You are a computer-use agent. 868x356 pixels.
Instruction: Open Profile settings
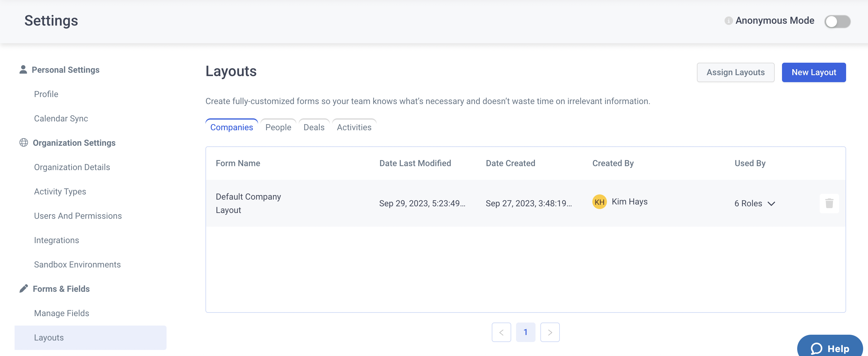[x=46, y=94]
